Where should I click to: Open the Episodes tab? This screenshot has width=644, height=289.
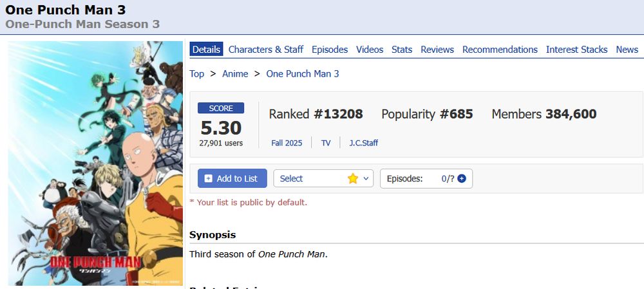pos(330,50)
